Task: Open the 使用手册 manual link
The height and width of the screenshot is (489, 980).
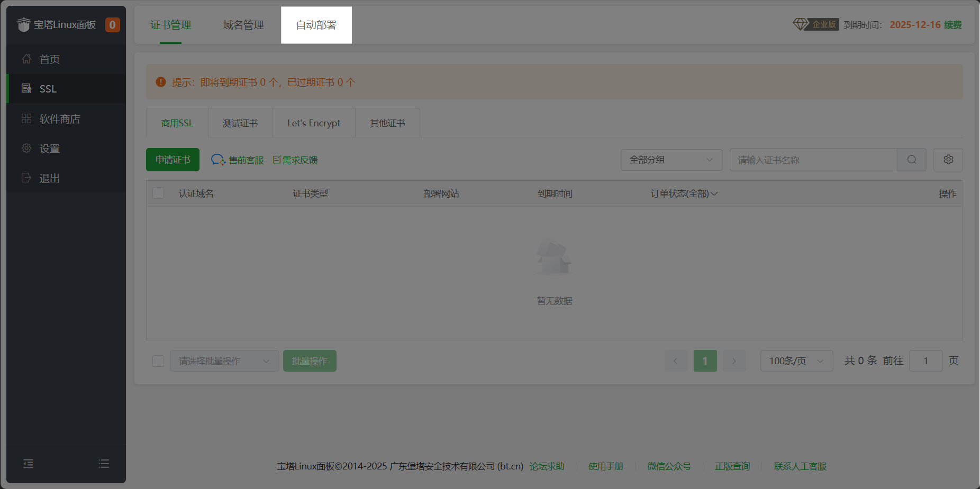Action: point(605,466)
